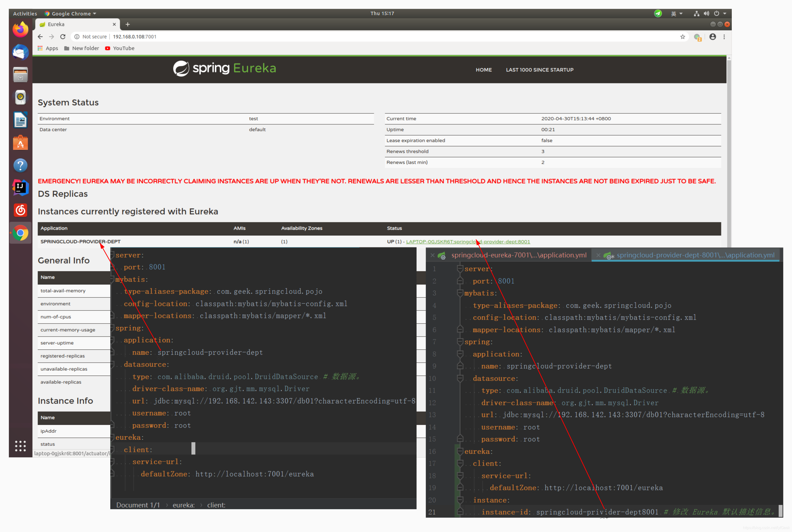
Task: Collapse the spring block at line 7
Action: pyautogui.click(x=460, y=342)
